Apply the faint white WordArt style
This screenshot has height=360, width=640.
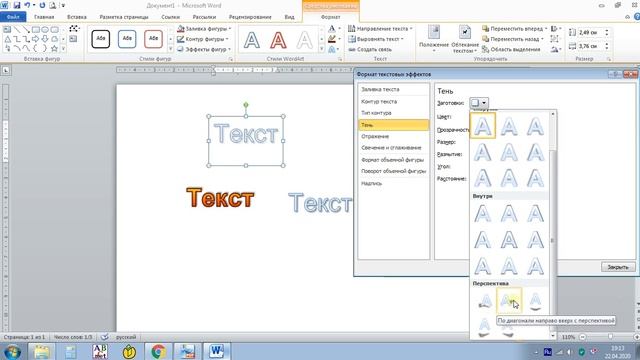[304, 40]
